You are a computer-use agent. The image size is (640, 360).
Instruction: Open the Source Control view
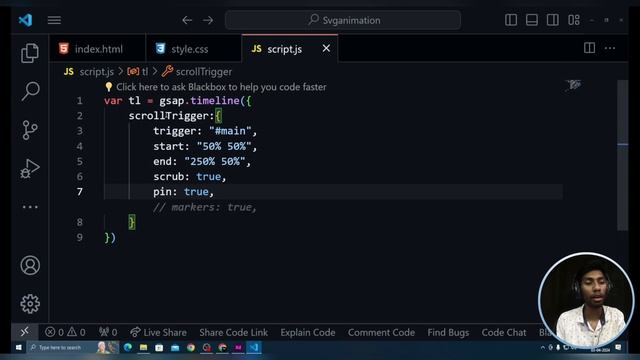pos(30,130)
